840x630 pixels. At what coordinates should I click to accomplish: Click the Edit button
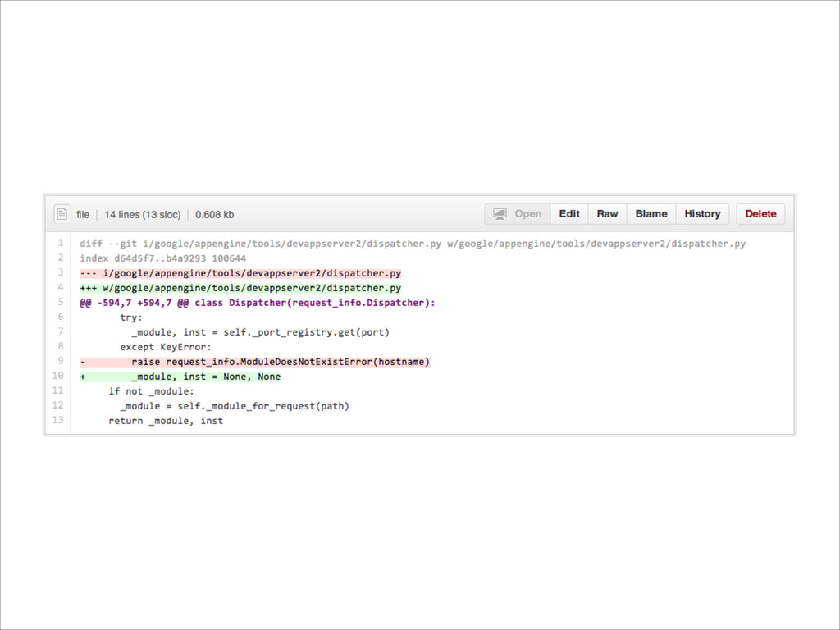pos(569,214)
